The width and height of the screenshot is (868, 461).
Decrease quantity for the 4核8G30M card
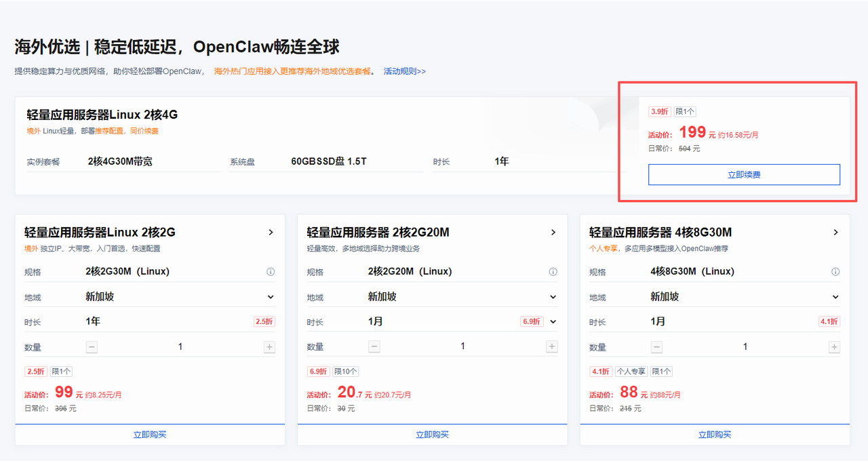(656, 347)
